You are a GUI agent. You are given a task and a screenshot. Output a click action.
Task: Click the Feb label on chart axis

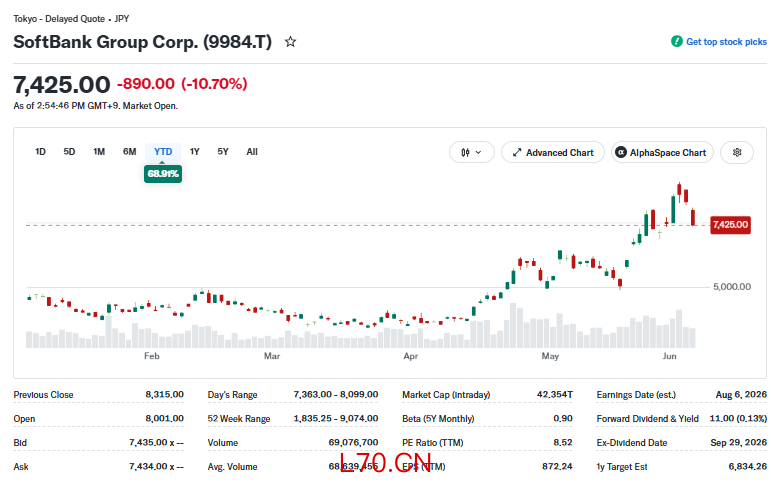(x=151, y=356)
